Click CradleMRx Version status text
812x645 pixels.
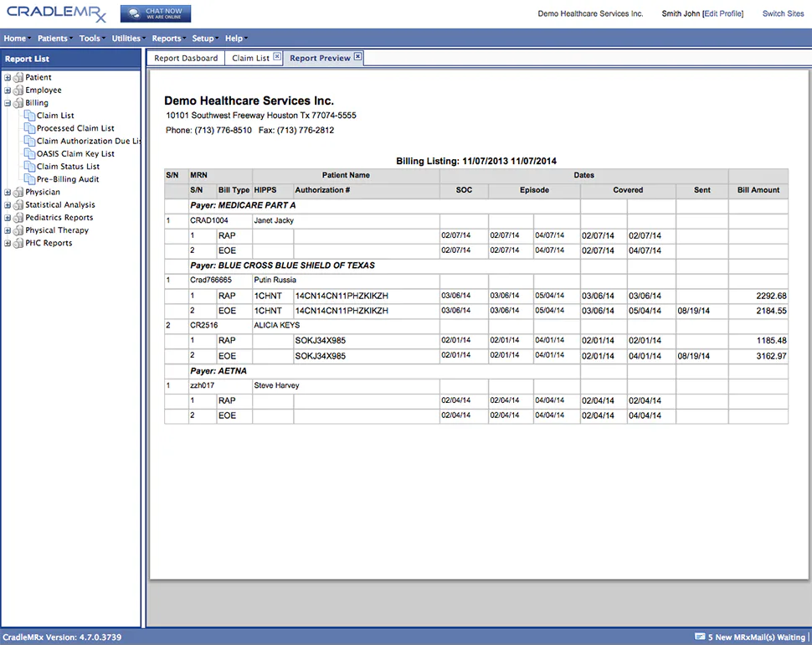point(62,637)
